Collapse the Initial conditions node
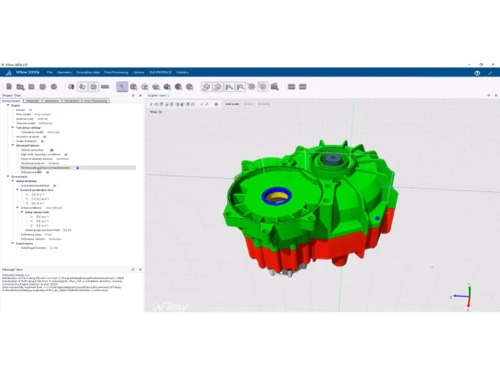 tap(17, 208)
